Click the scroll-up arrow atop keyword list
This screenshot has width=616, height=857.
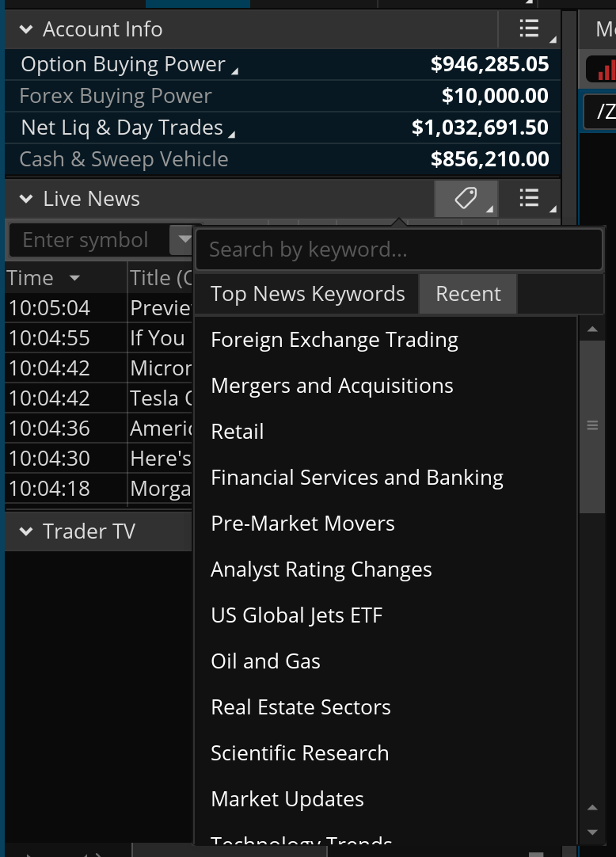(x=591, y=329)
